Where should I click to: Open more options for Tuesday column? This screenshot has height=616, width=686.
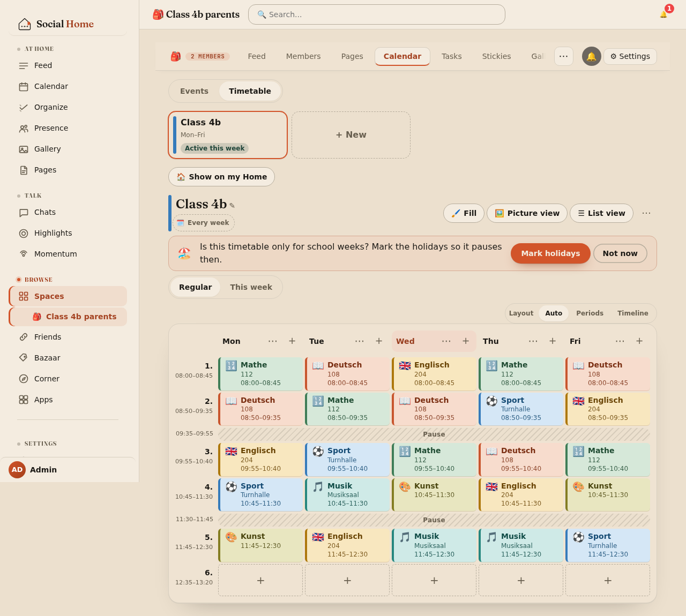(x=360, y=341)
